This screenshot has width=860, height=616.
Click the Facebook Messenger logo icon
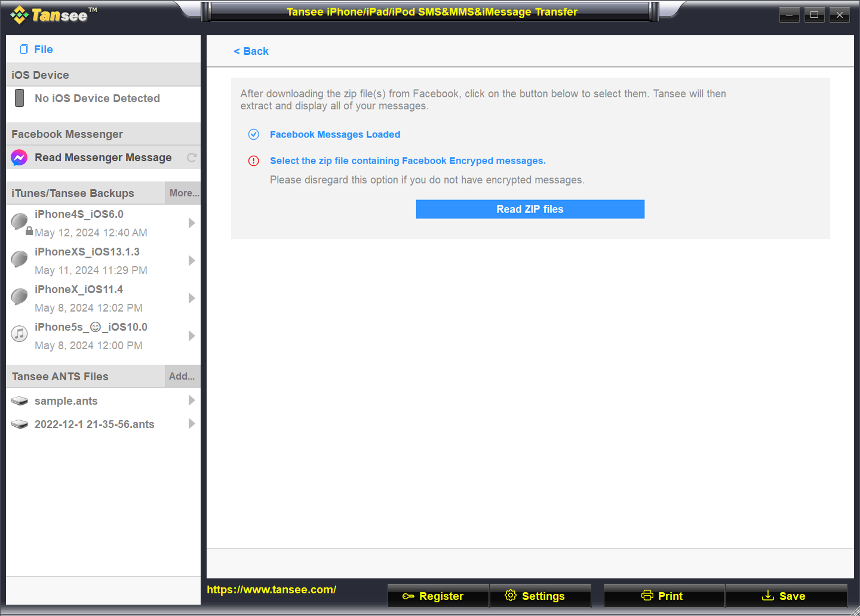coord(19,158)
